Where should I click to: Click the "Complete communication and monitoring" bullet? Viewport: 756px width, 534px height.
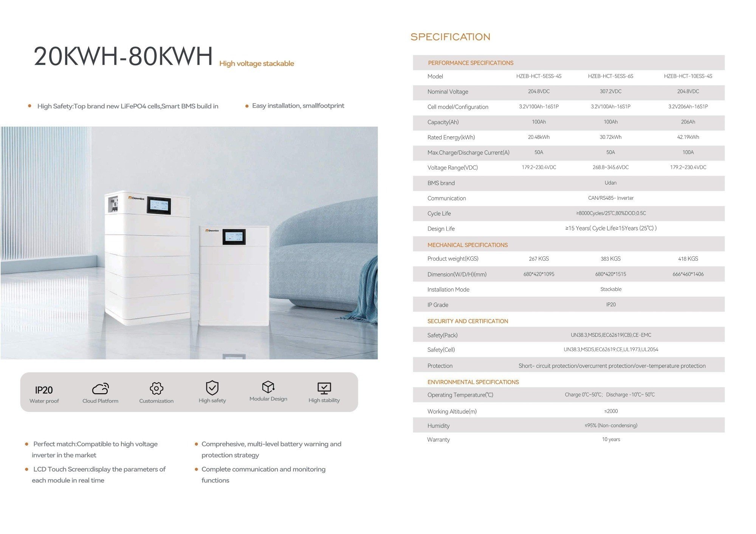click(x=263, y=475)
